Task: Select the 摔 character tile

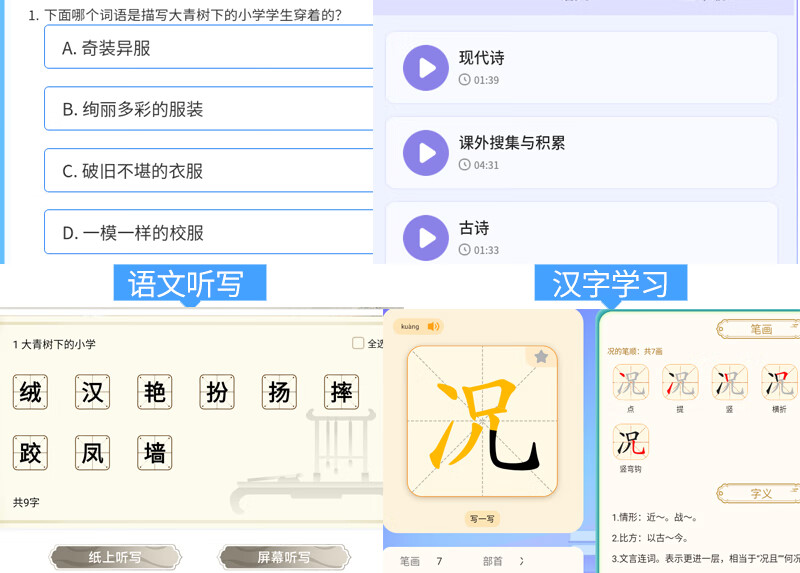Action: (341, 392)
